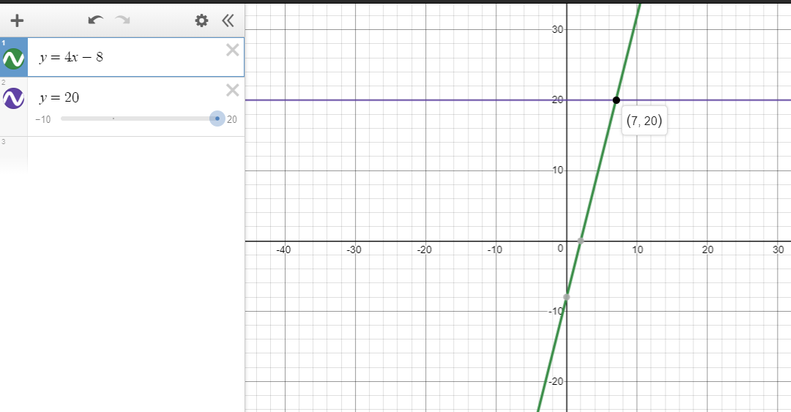Click the gray y-intercept point near −8

click(567, 297)
